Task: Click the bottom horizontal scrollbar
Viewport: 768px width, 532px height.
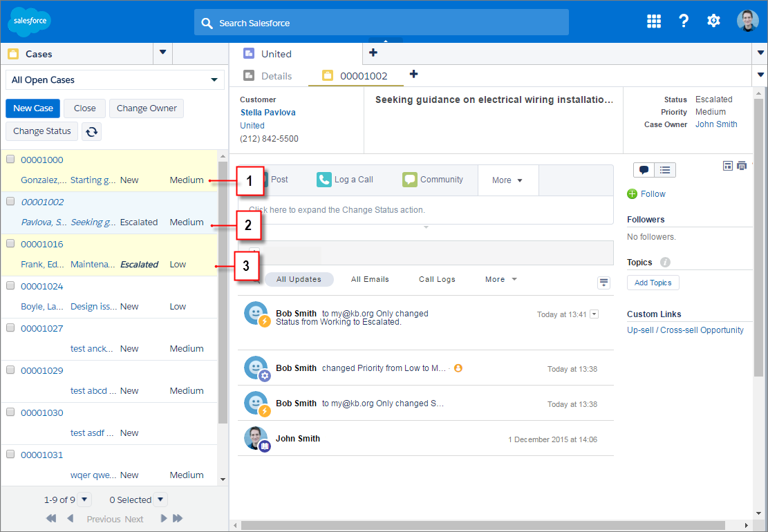Action: pyautogui.click(x=483, y=525)
